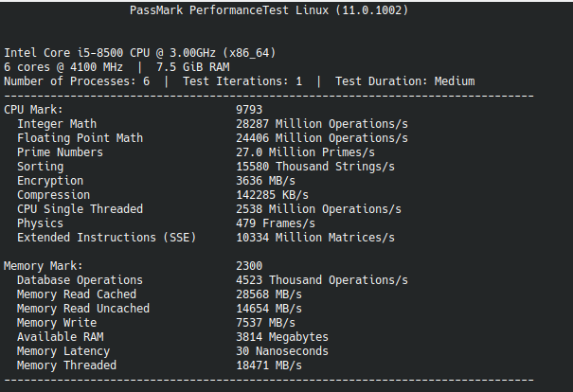Click 'Number of Processes: 6' text
The image size is (573, 392).
click(77, 81)
